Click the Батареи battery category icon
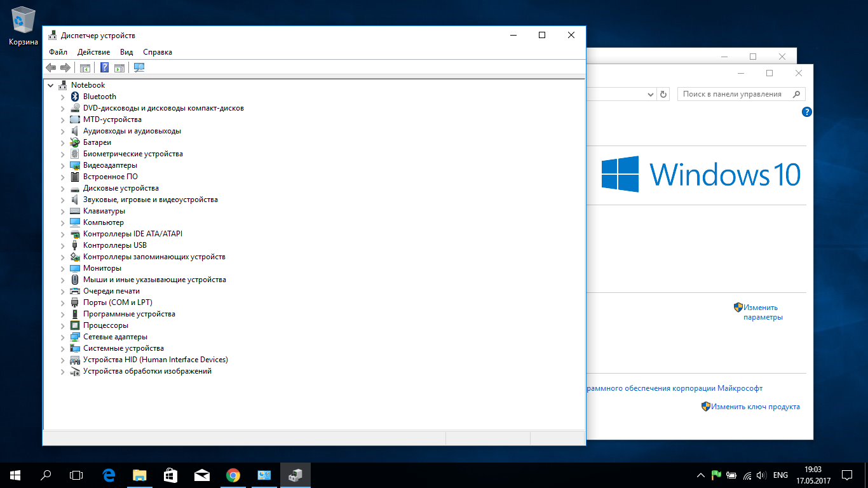 click(75, 142)
